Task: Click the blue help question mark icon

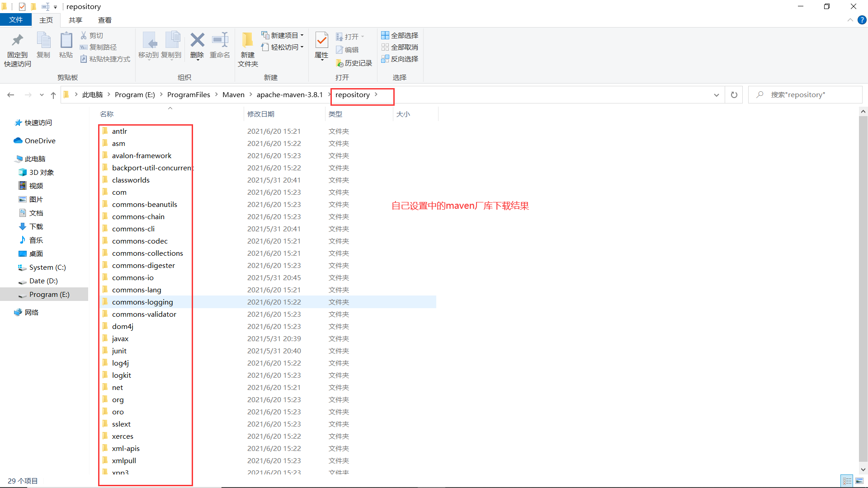Action: [862, 20]
